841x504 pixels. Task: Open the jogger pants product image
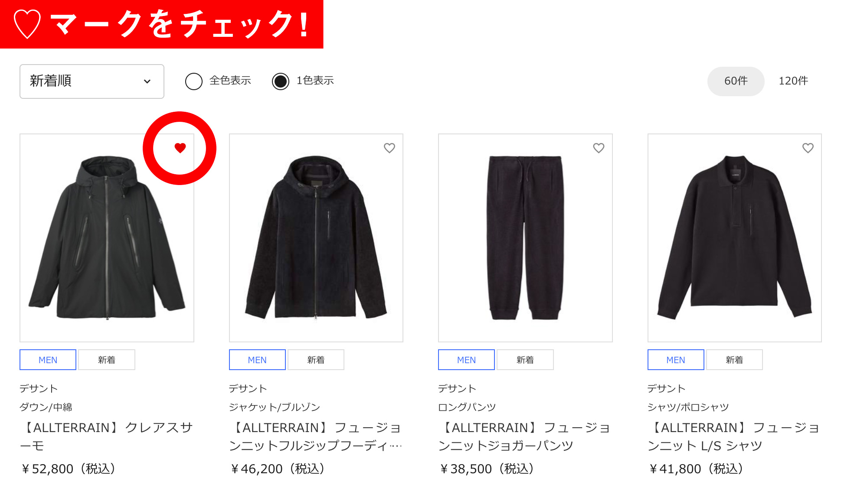525,238
